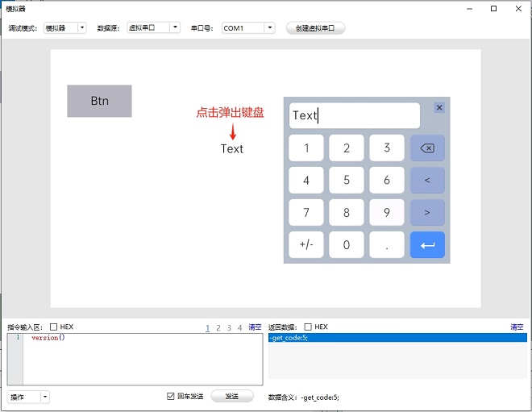Click the 发送 send button
Viewport: 532px width, 412px height.
232,396
